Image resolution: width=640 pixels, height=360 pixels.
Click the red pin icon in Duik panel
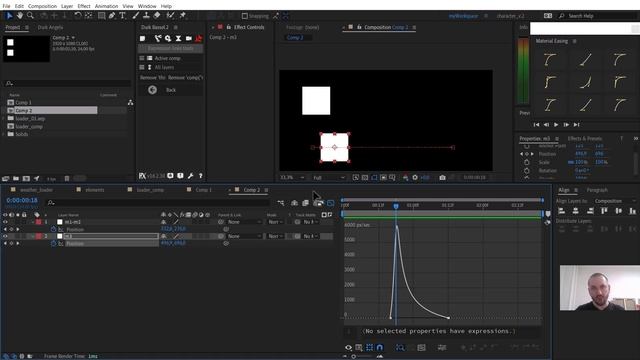pyautogui.click(x=198, y=38)
